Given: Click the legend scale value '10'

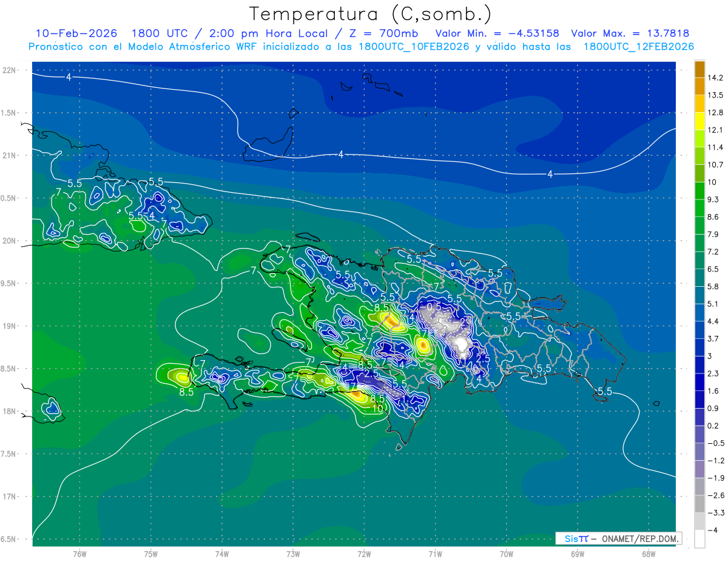Looking at the screenshot, I should pyautogui.click(x=711, y=182).
